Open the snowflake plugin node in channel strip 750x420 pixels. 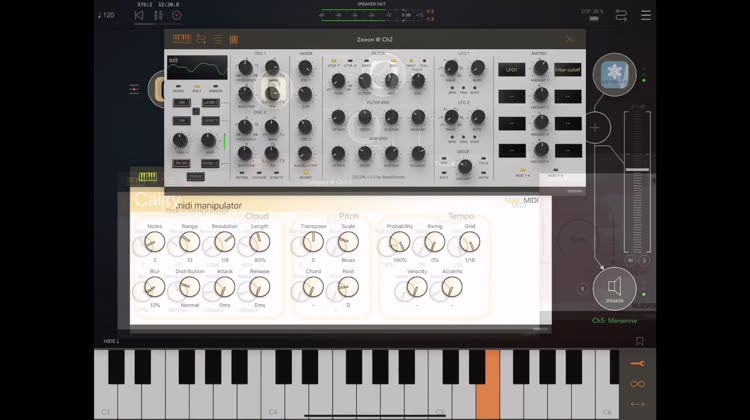[614, 75]
